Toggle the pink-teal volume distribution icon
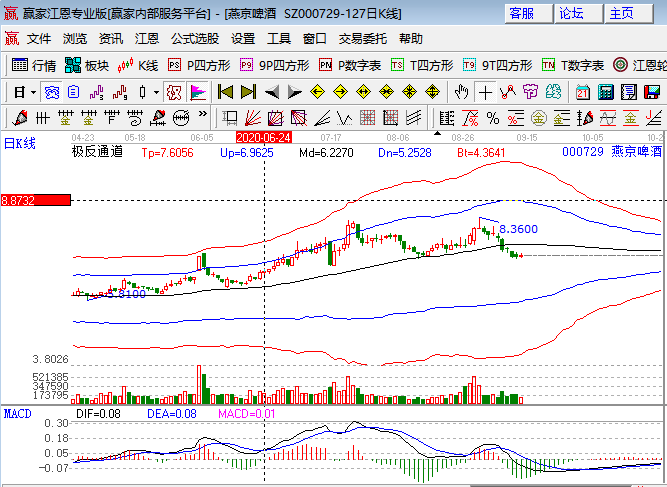Screen dimensions: 667x487 (x=198, y=92)
